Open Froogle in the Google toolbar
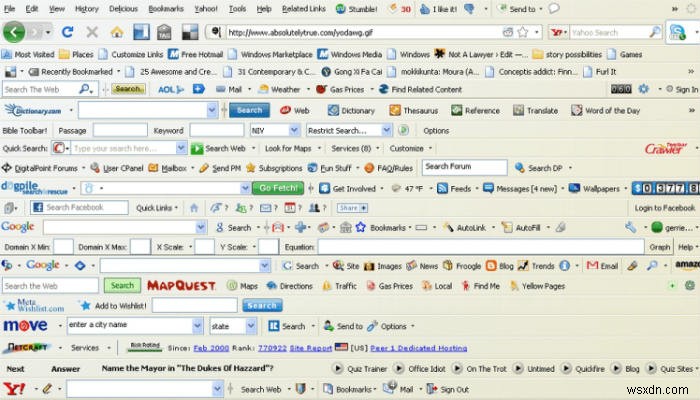The image size is (700, 400). tap(462, 266)
